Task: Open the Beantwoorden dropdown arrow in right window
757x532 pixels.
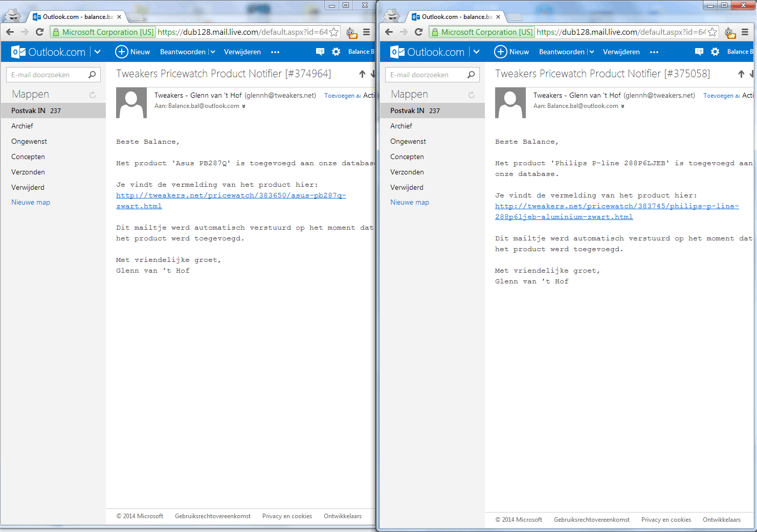Action: [591, 52]
